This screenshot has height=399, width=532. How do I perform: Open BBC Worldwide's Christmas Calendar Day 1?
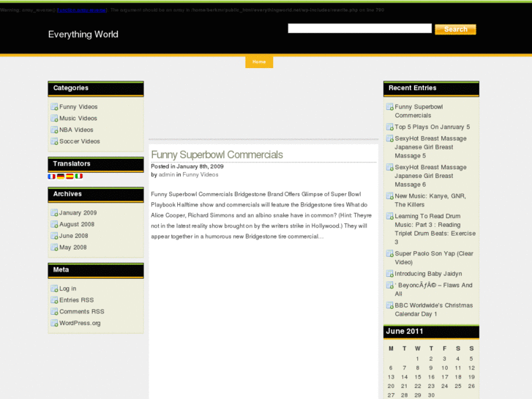434,310
